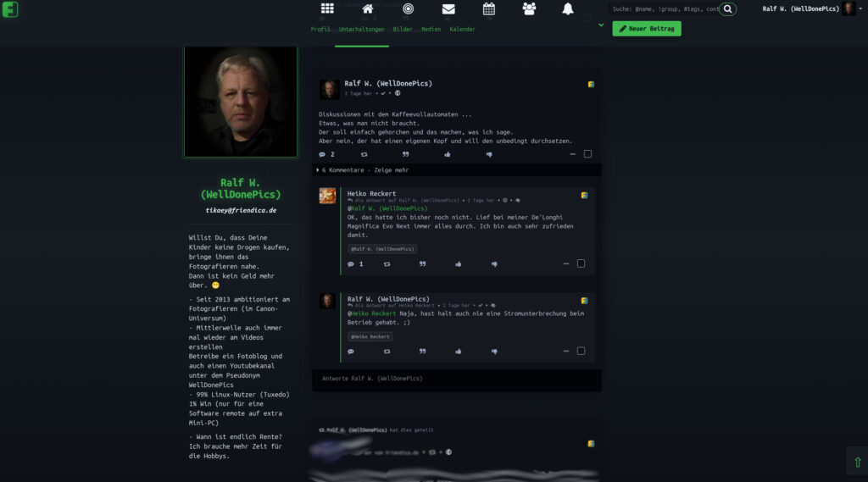Go to the home stream icon

[368, 8]
